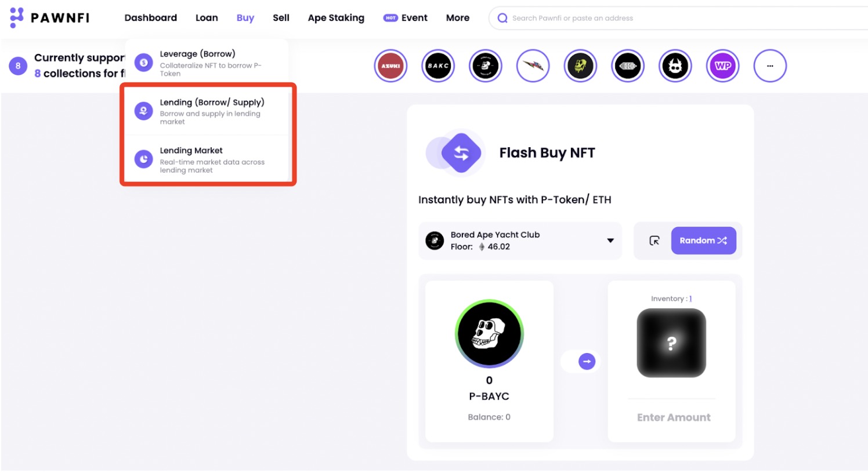Click the horned skull collection icon
Viewport: 868px width, 473px height.
point(675,66)
